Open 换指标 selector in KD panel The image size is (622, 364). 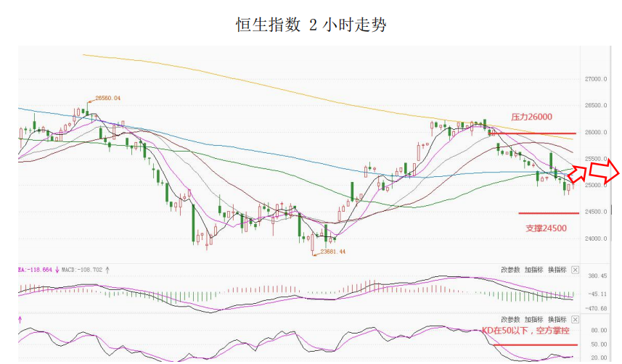[x=557, y=319]
